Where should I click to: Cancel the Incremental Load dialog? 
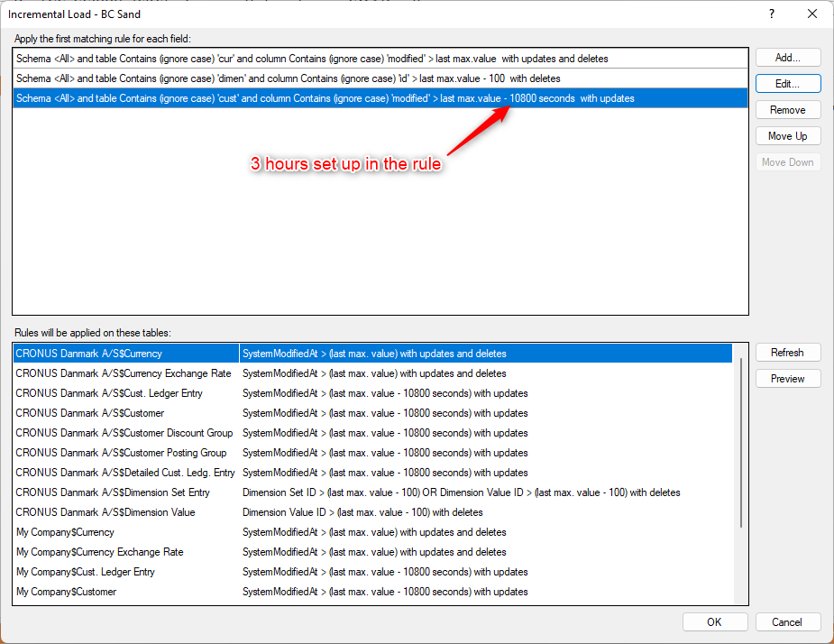coord(788,622)
